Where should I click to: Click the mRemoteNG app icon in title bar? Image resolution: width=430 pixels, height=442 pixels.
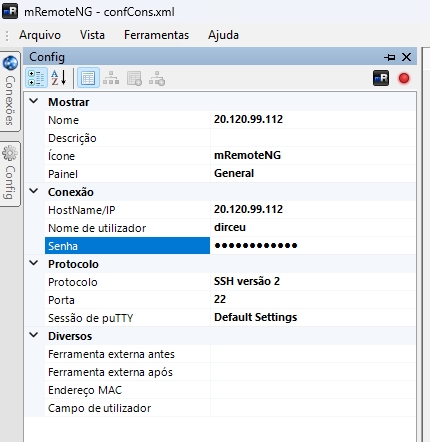coord(10,11)
